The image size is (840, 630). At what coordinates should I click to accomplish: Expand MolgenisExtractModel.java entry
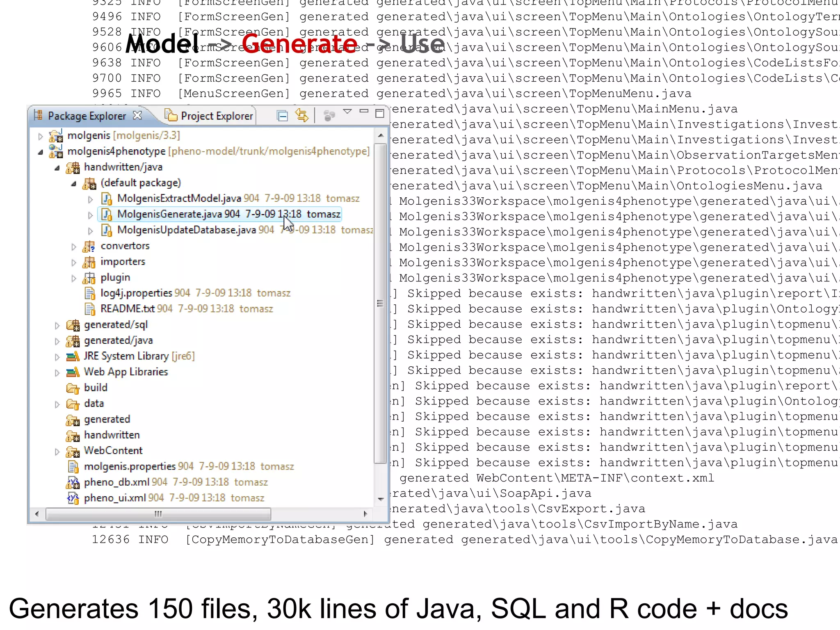click(91, 200)
